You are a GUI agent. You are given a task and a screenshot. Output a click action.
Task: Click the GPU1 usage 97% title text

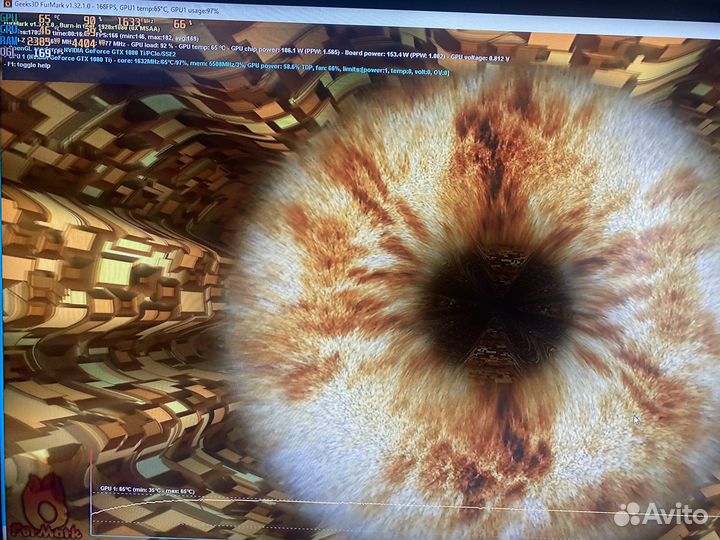197,9
